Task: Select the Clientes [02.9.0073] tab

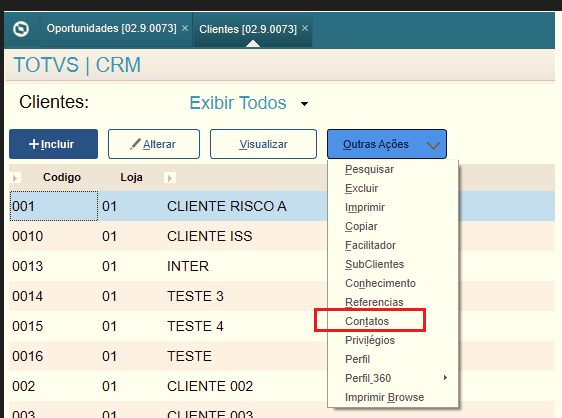Action: pos(248,29)
